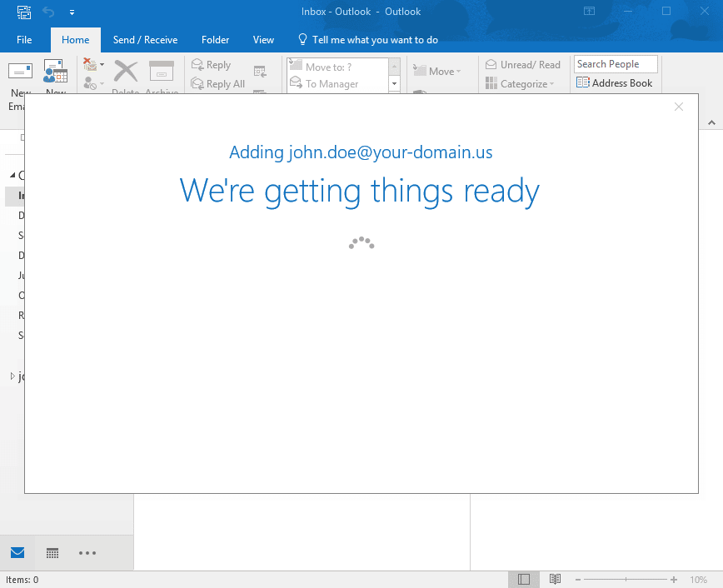Viewport: 723px width, 588px height.
Task: Switch to the Mail view icon
Action: tap(17, 552)
